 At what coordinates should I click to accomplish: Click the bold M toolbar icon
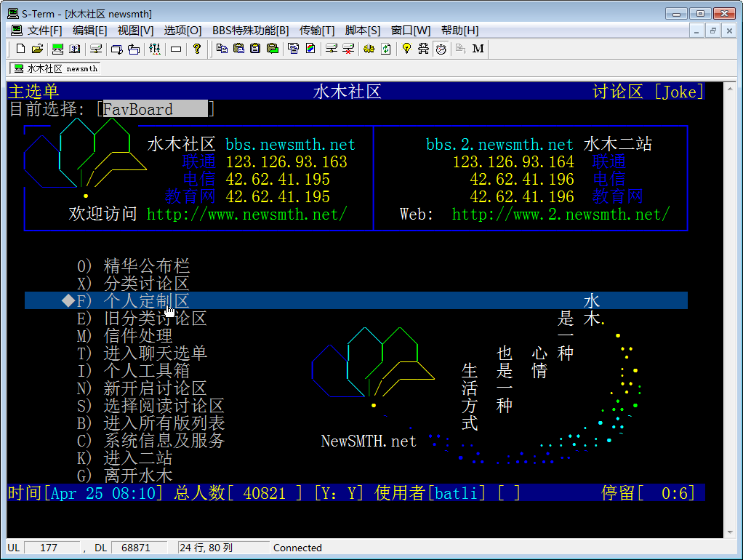pos(478,49)
